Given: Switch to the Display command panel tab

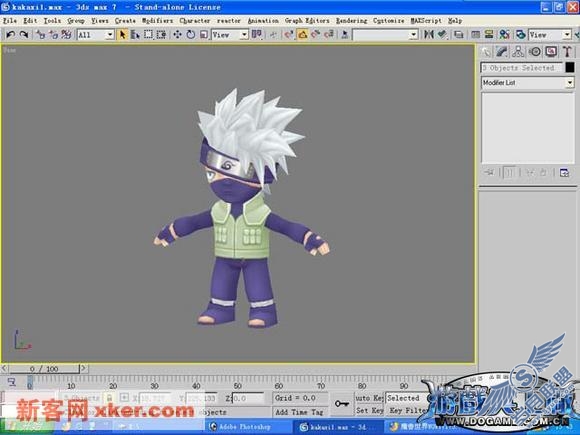Looking at the screenshot, I should click(551, 52).
